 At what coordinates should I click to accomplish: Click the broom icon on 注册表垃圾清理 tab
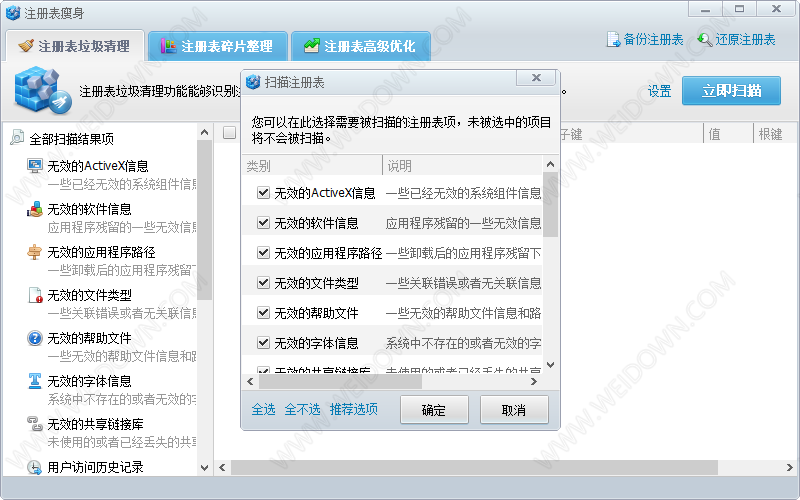(x=26, y=46)
